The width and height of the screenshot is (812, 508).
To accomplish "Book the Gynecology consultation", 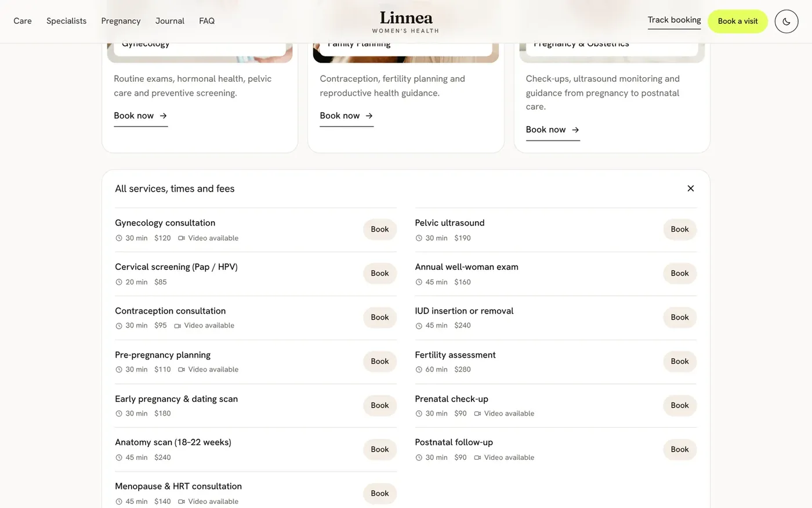I will coord(380,229).
